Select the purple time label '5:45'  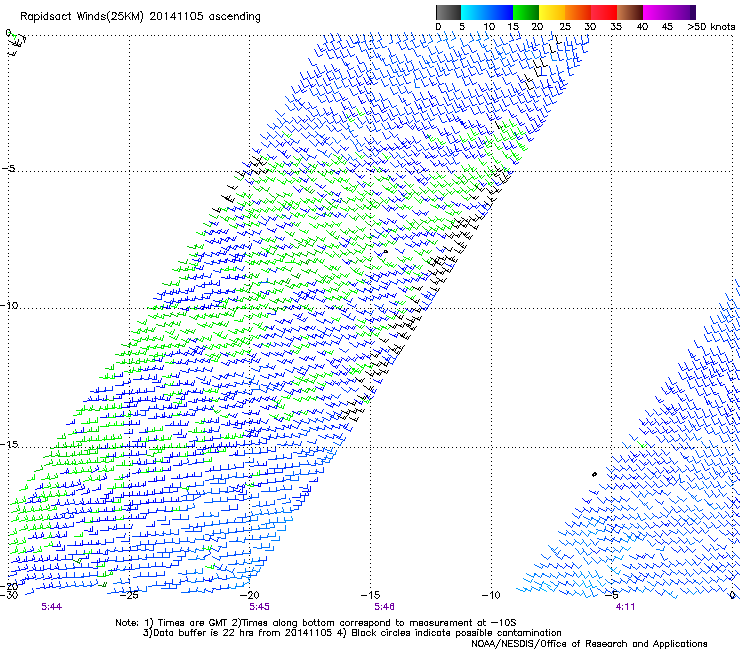[x=260, y=607]
